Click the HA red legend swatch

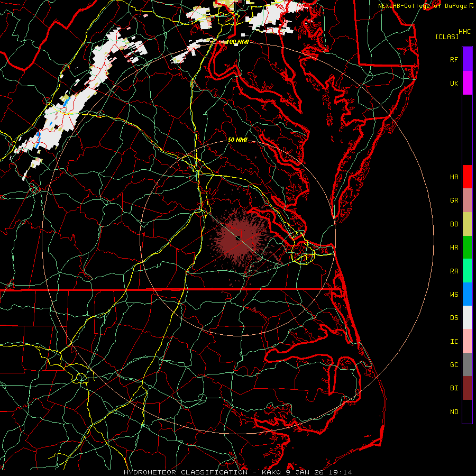[x=467, y=177]
